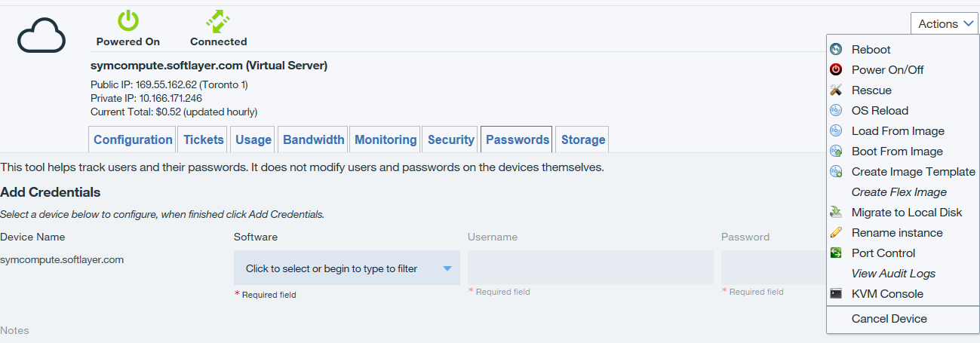Open View Audit Logs link
The image size is (980, 343).
(893, 273)
